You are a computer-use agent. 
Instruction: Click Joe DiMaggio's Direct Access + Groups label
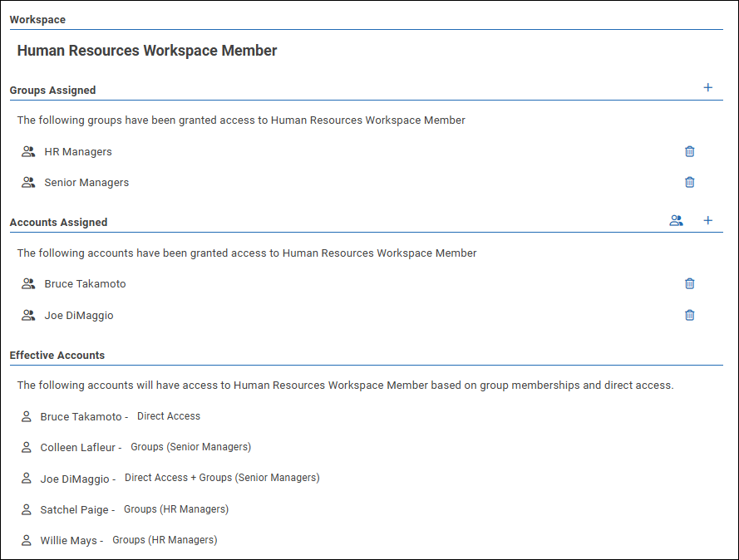[x=222, y=478]
